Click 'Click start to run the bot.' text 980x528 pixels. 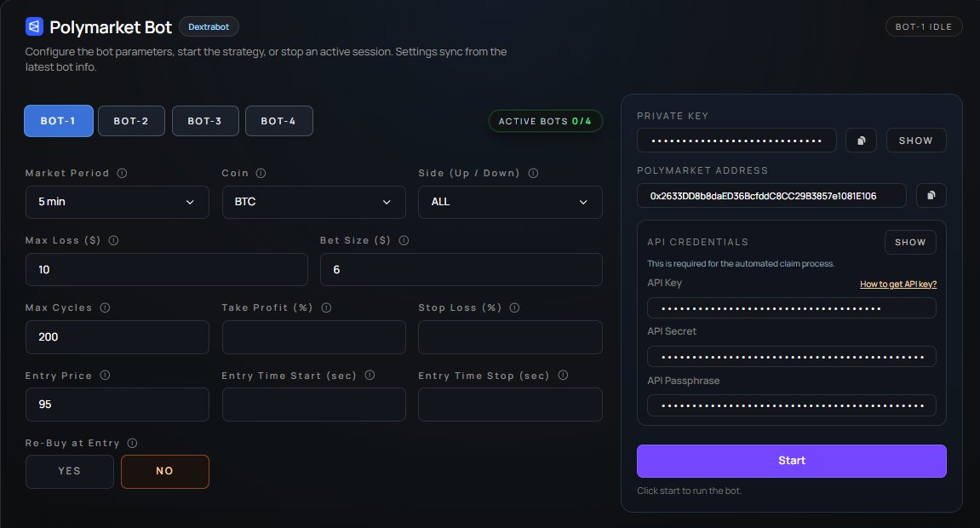690,491
